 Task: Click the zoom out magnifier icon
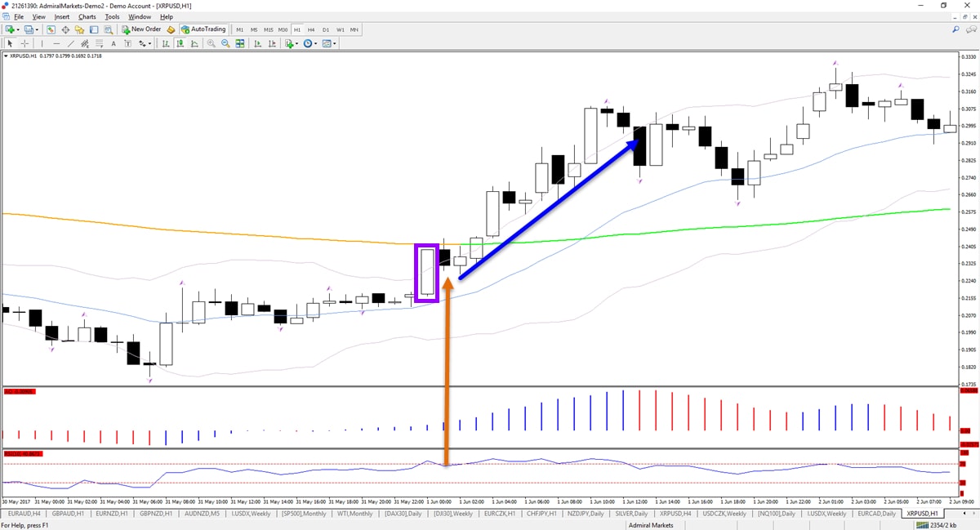coord(225,43)
